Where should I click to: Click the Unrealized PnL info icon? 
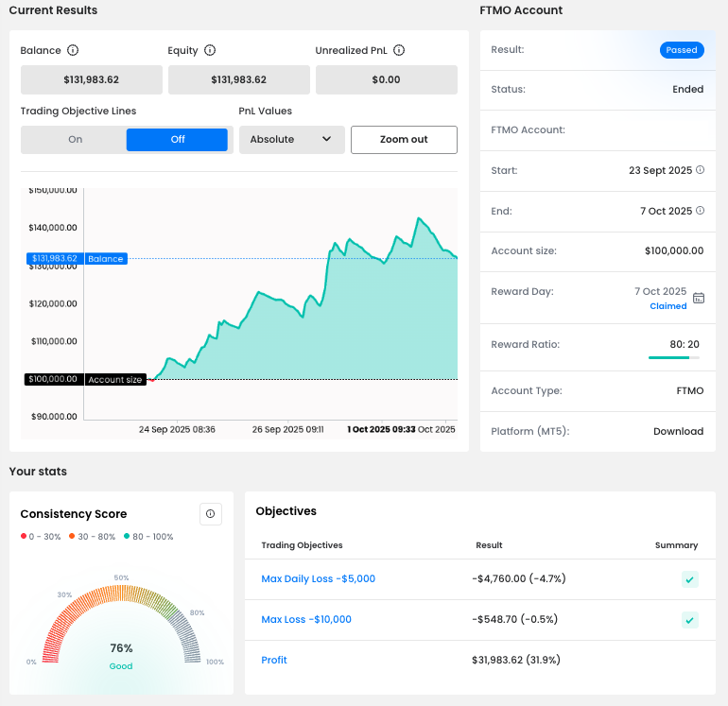point(399,50)
